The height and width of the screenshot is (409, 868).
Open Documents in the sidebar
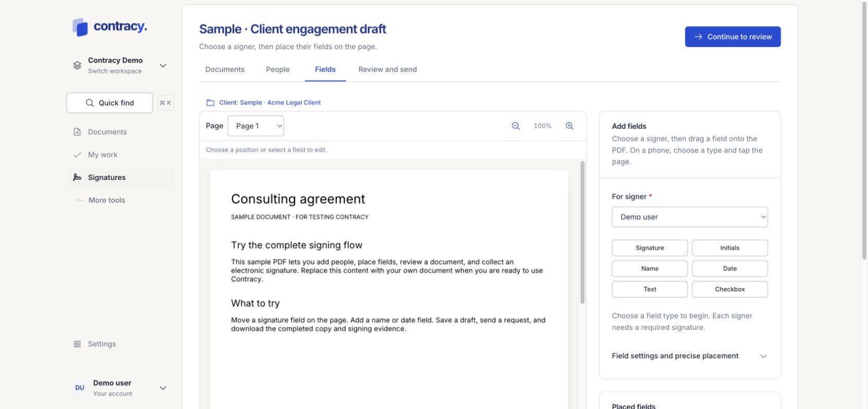pyautogui.click(x=120, y=132)
